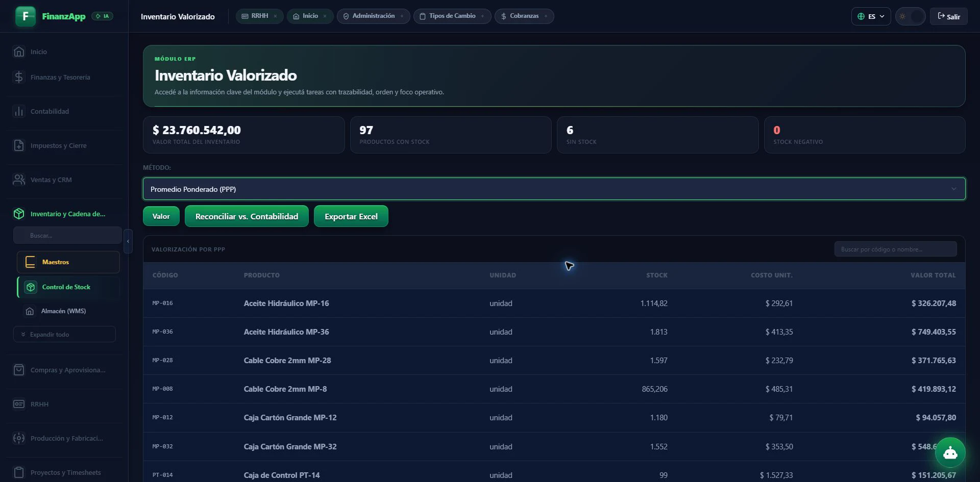Screen dimensions: 980x482
Task: Click the 6 Sin Stock card
Action: click(657, 135)
